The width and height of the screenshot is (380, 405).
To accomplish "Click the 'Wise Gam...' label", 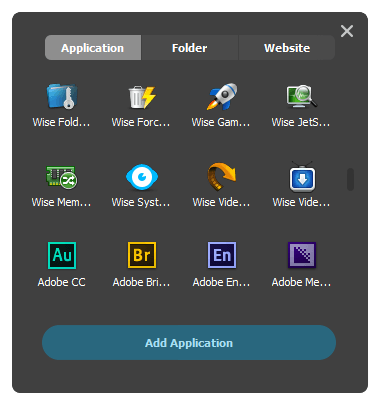I will [221, 122].
